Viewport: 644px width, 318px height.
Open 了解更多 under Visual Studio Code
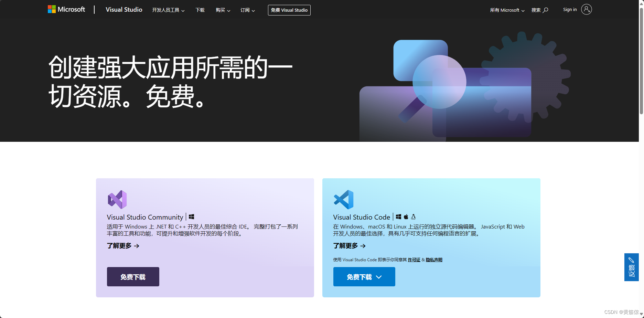click(349, 246)
